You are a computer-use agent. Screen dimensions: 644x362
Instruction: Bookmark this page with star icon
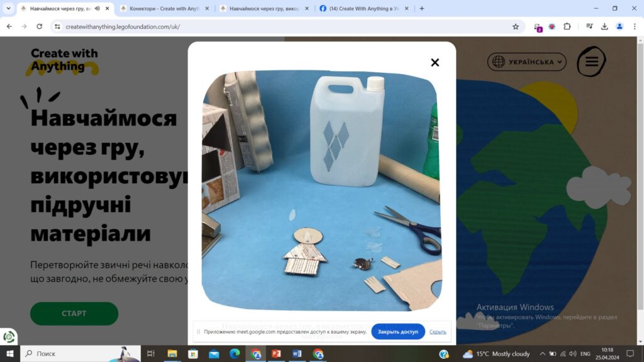(516, 26)
